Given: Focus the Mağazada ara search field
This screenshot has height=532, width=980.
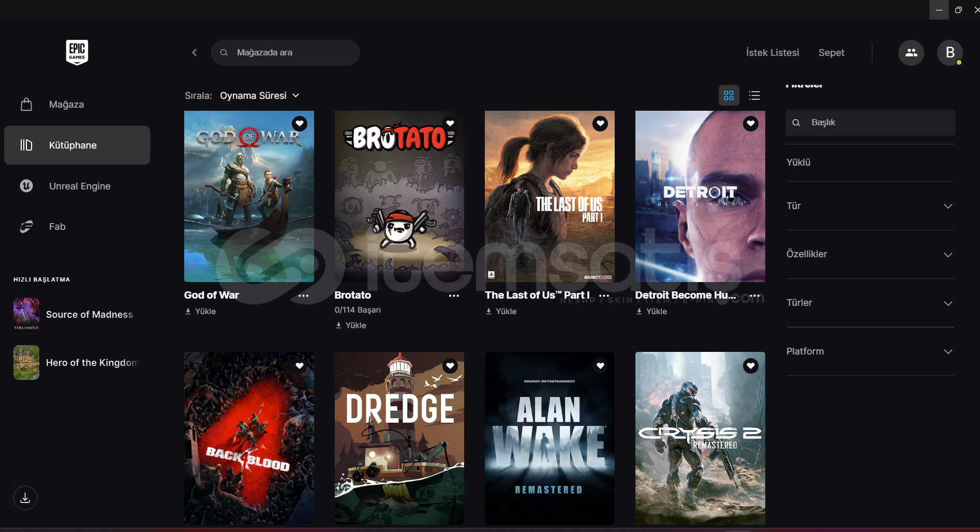Looking at the screenshot, I should (286, 52).
